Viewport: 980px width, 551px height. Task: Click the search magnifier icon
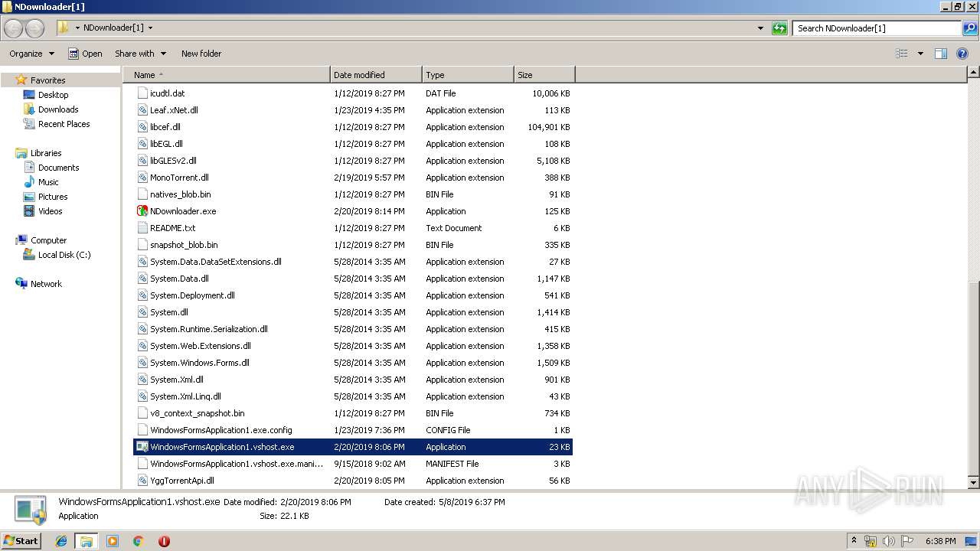pyautogui.click(x=970, y=28)
